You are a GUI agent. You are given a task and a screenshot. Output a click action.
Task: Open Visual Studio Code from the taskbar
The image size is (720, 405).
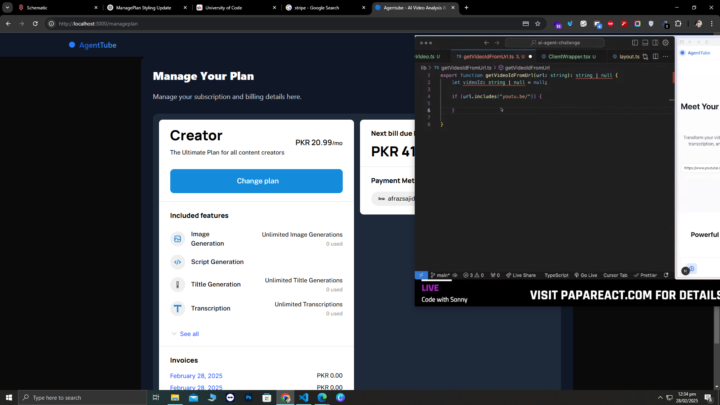tap(304, 398)
